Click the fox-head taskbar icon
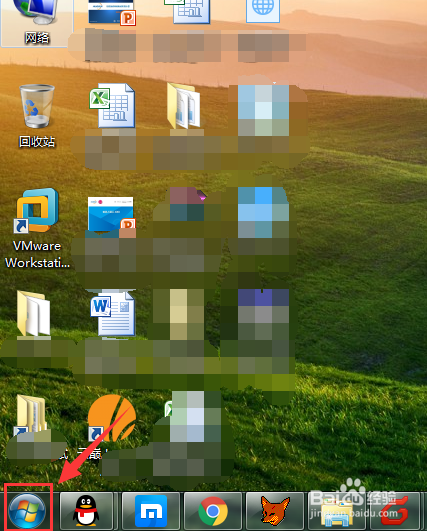 coord(275,511)
